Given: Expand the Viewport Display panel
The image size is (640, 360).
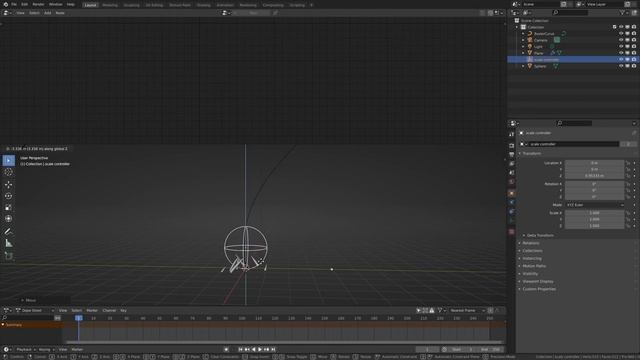Looking at the screenshot, I should pyautogui.click(x=537, y=282).
